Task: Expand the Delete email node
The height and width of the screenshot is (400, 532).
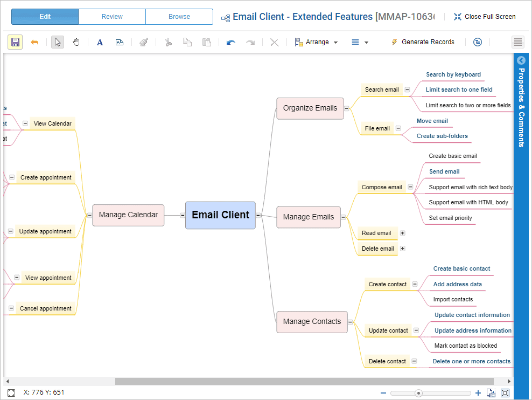Action: pos(402,249)
